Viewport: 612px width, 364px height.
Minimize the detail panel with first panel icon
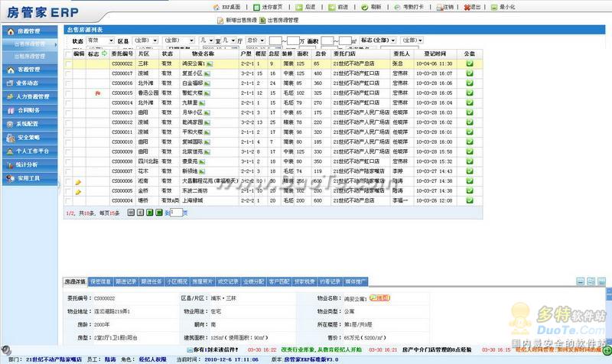coord(581,282)
